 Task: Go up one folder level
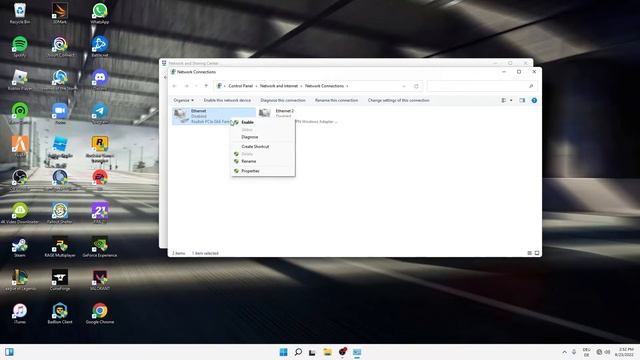click(x=206, y=86)
